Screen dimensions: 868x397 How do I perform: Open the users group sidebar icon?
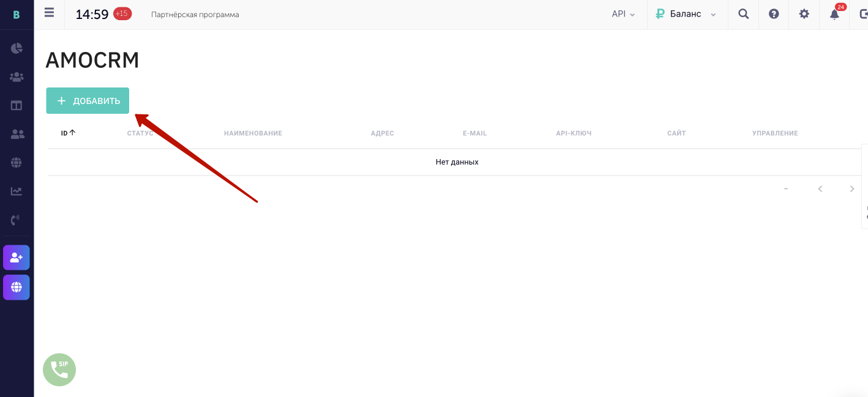(x=17, y=77)
